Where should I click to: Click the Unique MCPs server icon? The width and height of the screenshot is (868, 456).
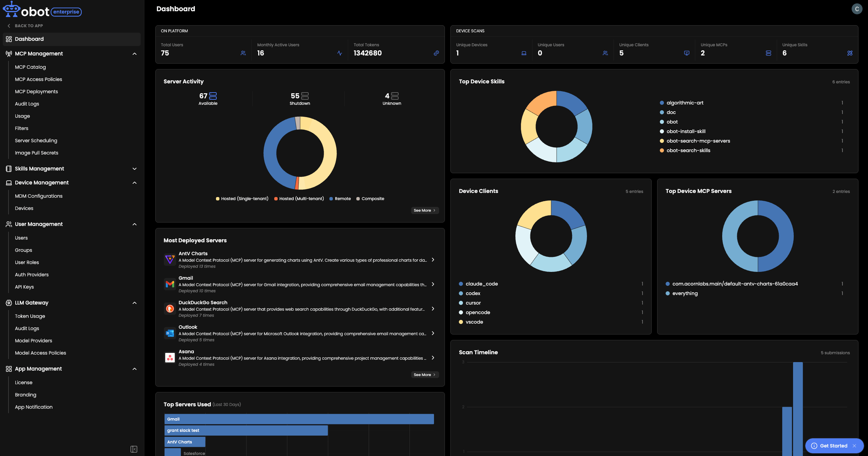(x=769, y=53)
